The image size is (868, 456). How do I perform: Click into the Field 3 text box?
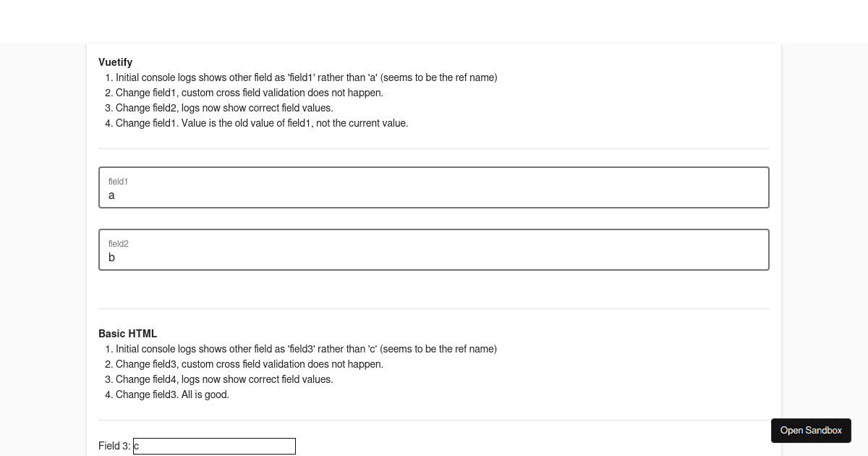pyautogui.click(x=214, y=446)
